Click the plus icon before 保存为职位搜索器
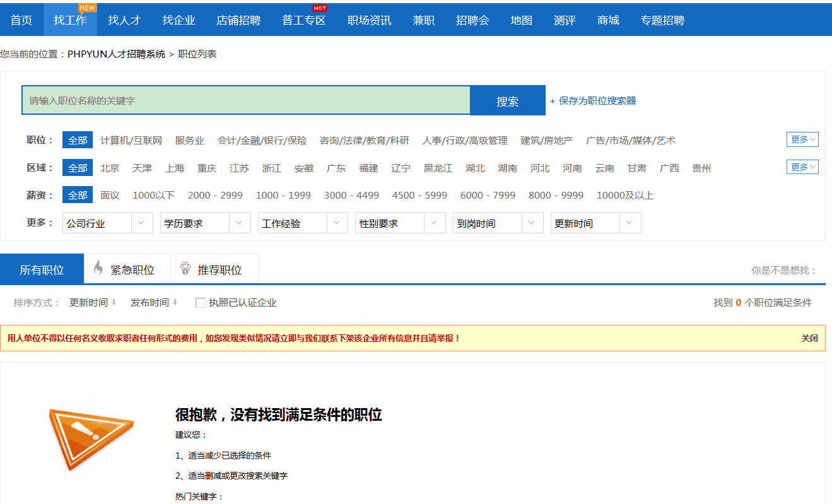This screenshot has width=832, height=504. (x=553, y=101)
